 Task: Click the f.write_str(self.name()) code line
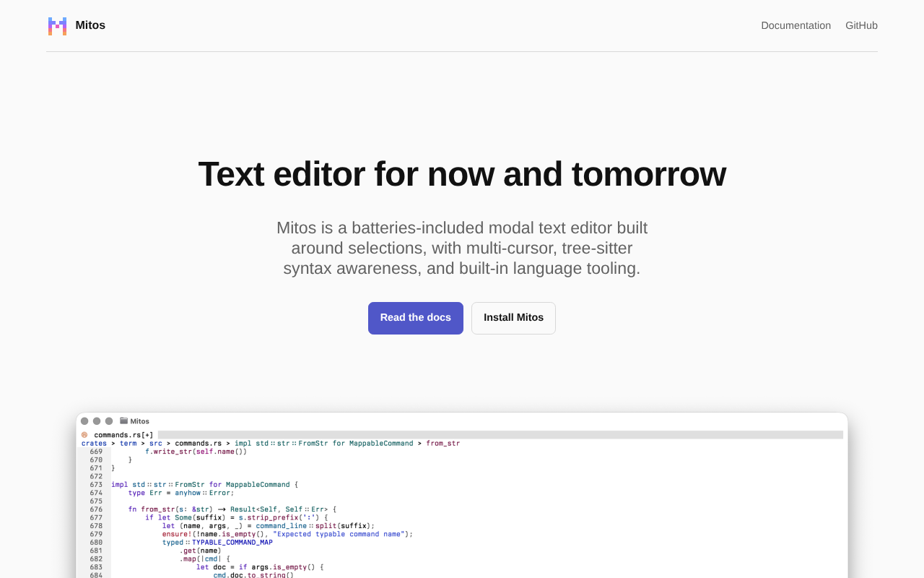(196, 452)
